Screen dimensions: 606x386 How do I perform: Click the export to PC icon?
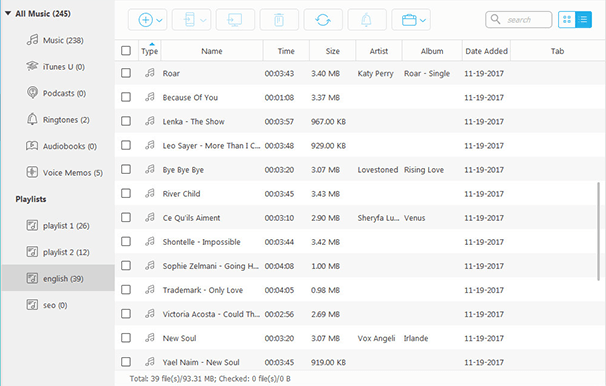(235, 20)
